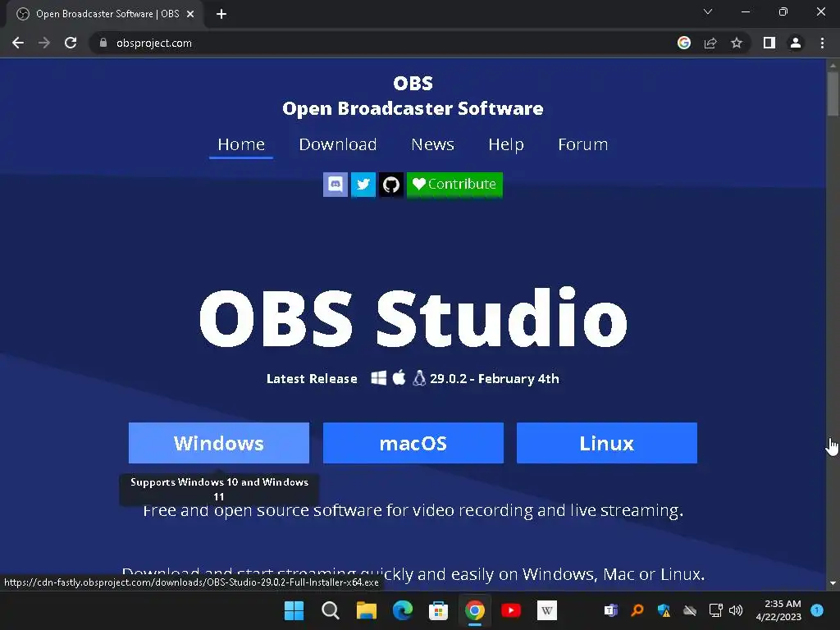The width and height of the screenshot is (840, 630).
Task: Click the Windows logo beside Latest Release
Action: [x=379, y=378]
